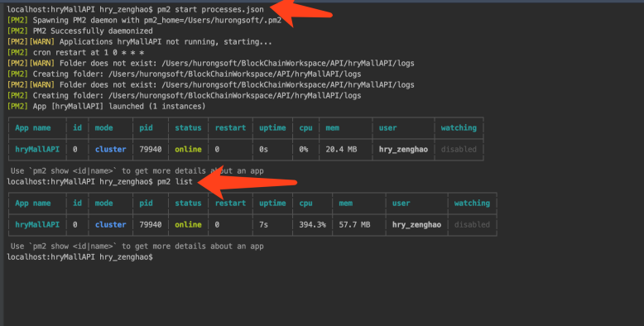Click 'cpu' header above the 394.3% value
Screen dimensions: 644x326
point(305,203)
